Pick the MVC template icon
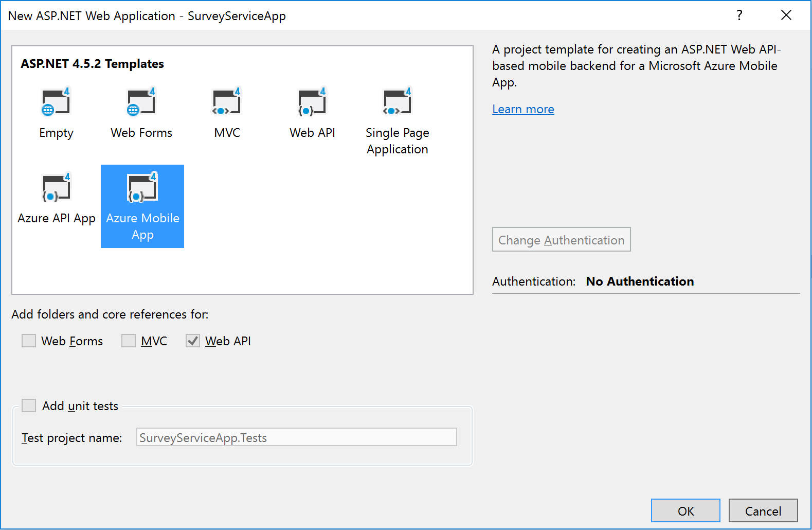The width and height of the screenshot is (812, 530). point(227,102)
